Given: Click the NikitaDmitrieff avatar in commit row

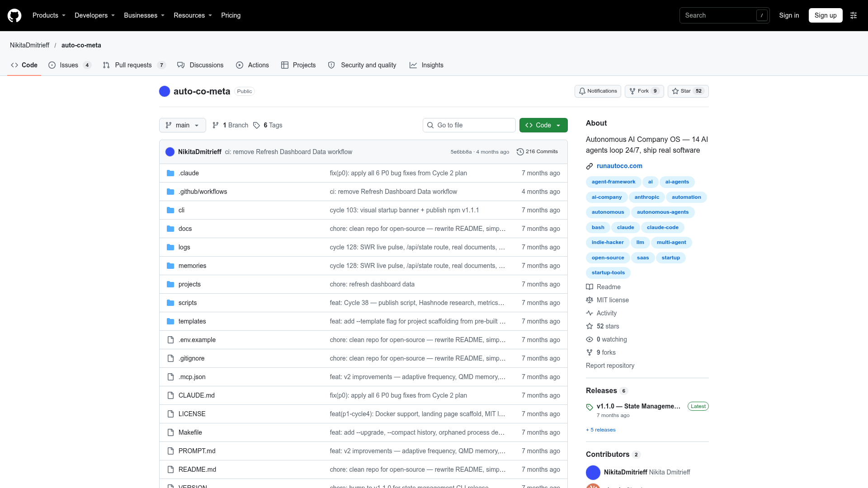Looking at the screenshot, I should (170, 152).
